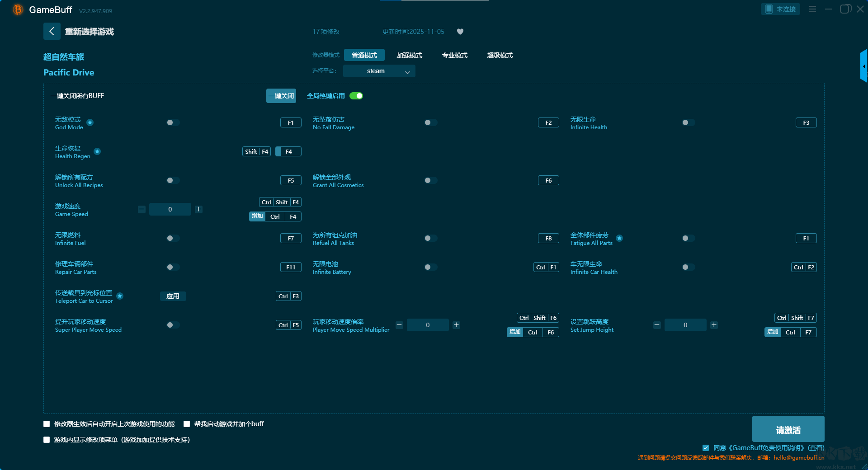Uncheck the GameBuff disclaimer agreement checkbox

pos(706,448)
